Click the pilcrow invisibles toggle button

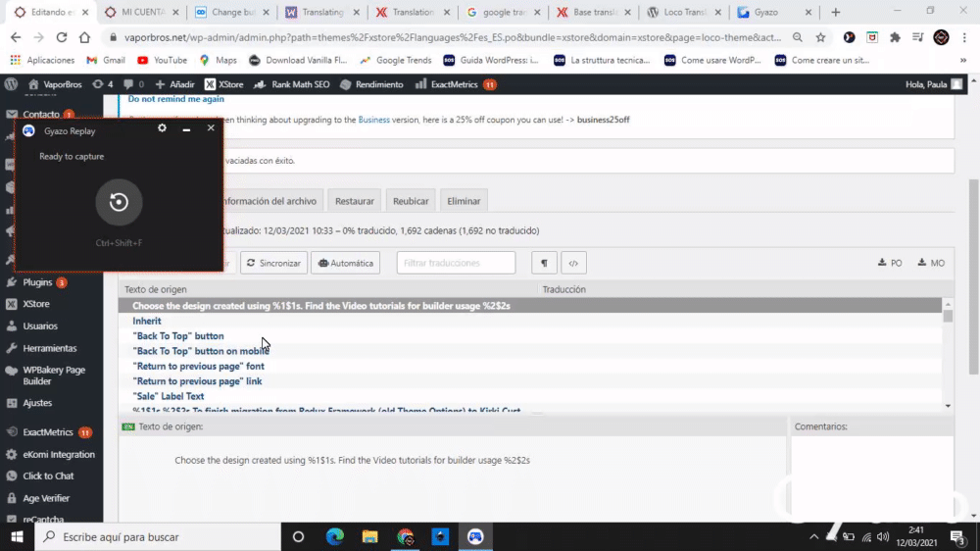(544, 264)
